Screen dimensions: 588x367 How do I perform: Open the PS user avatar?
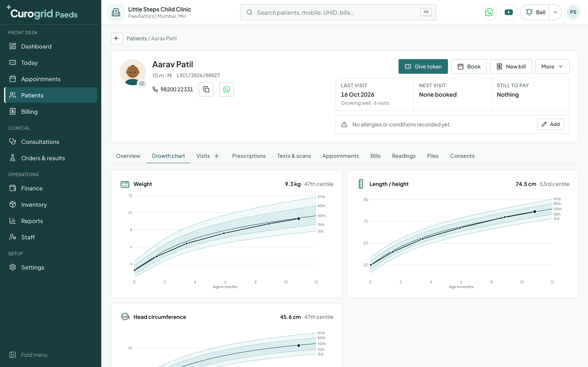[573, 12]
